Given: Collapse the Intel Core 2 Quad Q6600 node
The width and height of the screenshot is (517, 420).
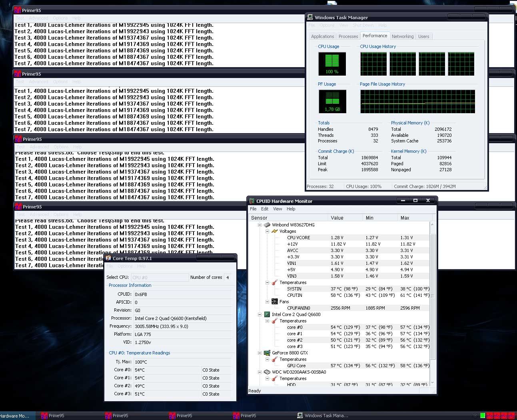Looking at the screenshot, I should coord(259,314).
